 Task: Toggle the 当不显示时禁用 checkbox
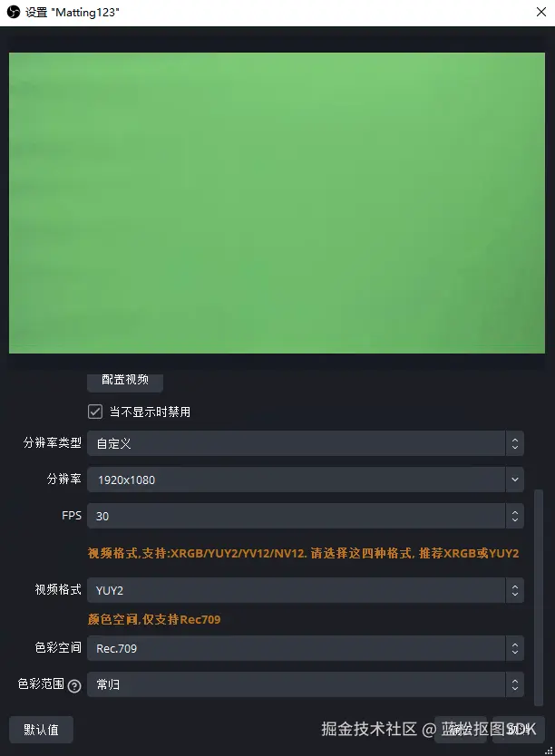pyautogui.click(x=95, y=412)
